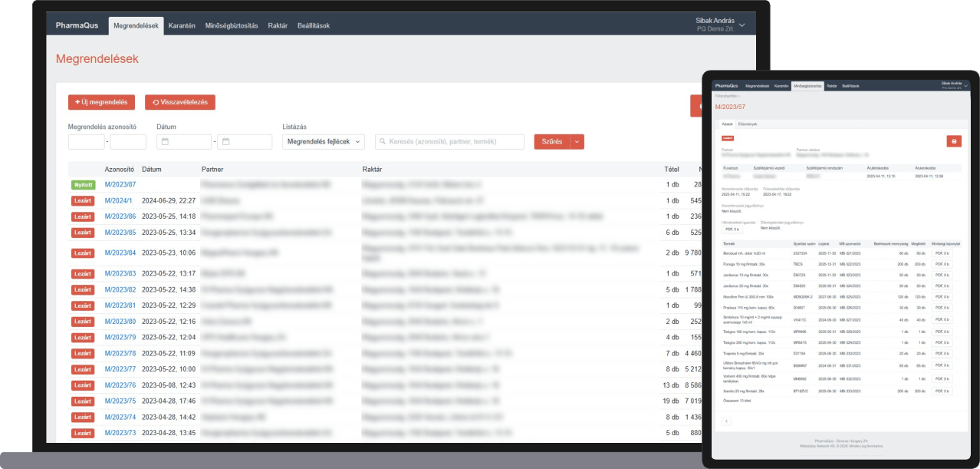This screenshot has height=469, width=980.
Task: Open the PDF certificate for Pradaxa 110 mg
Action: (942, 307)
